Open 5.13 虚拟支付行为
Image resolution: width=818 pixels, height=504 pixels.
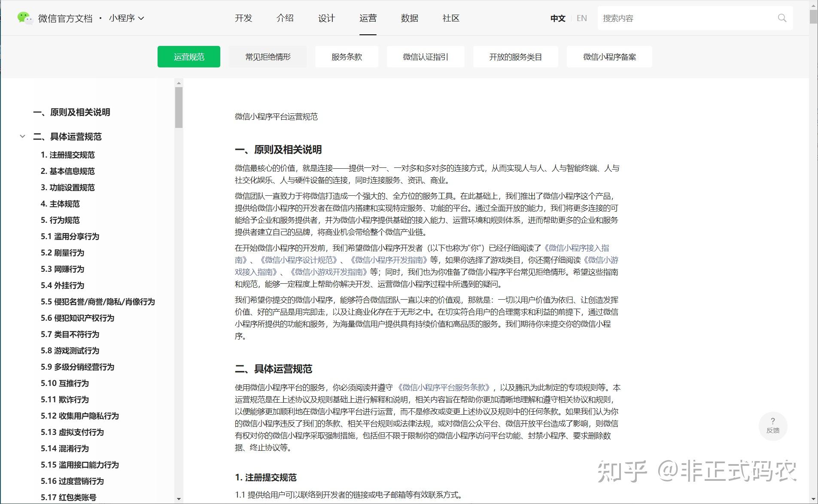[72, 432]
